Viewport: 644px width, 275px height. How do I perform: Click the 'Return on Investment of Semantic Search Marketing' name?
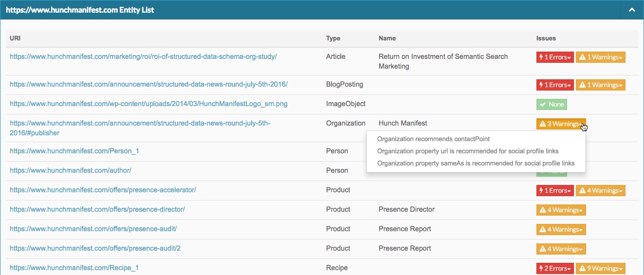point(443,61)
